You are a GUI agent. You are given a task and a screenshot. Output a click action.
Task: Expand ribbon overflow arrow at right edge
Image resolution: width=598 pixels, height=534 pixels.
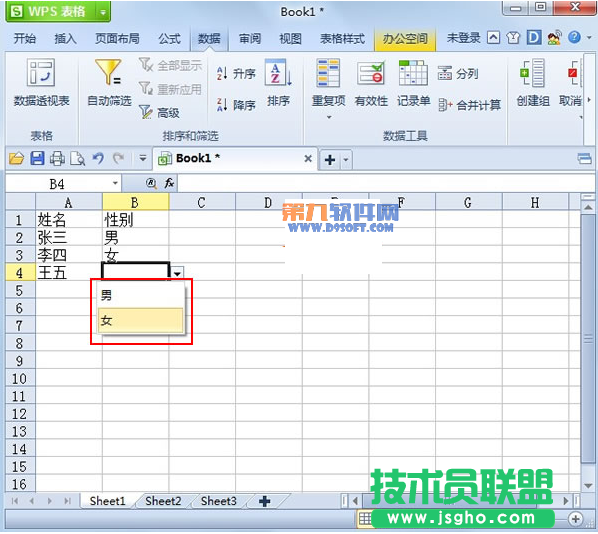589,100
